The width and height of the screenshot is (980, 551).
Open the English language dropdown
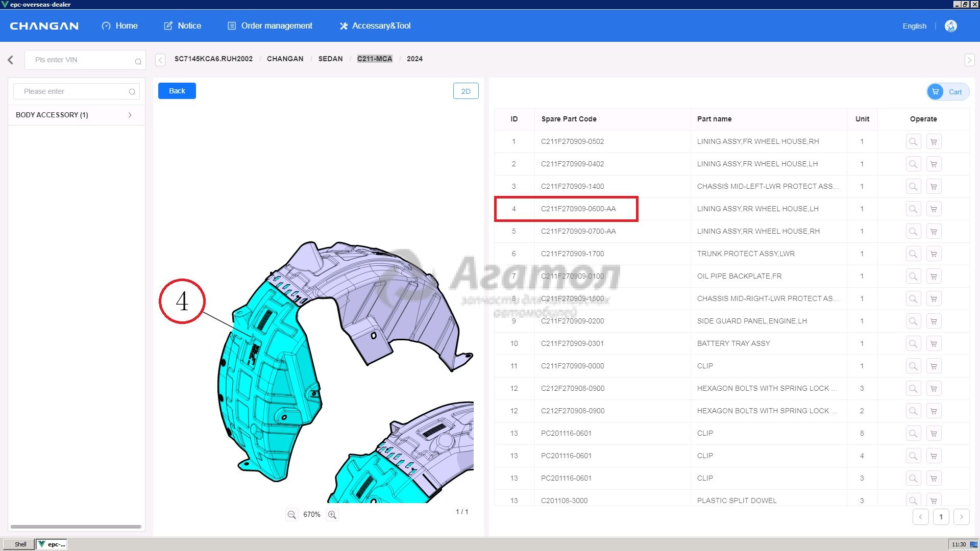point(914,26)
